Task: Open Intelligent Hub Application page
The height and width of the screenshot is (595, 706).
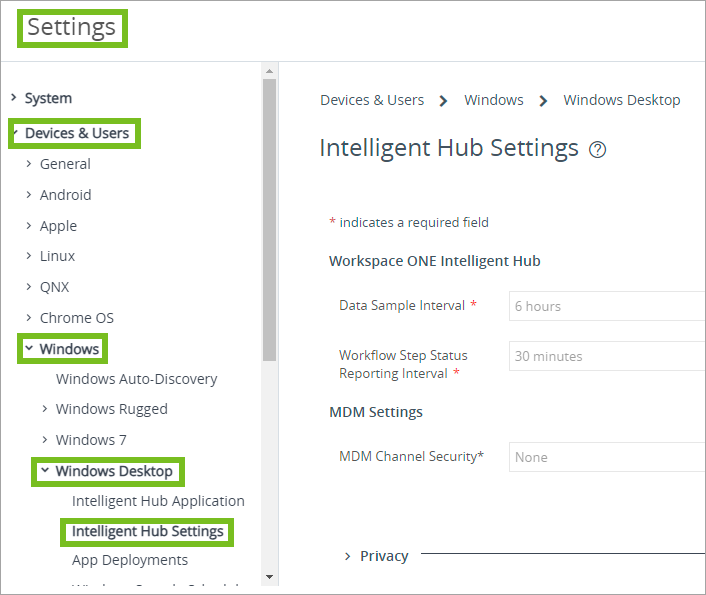Action: (158, 501)
